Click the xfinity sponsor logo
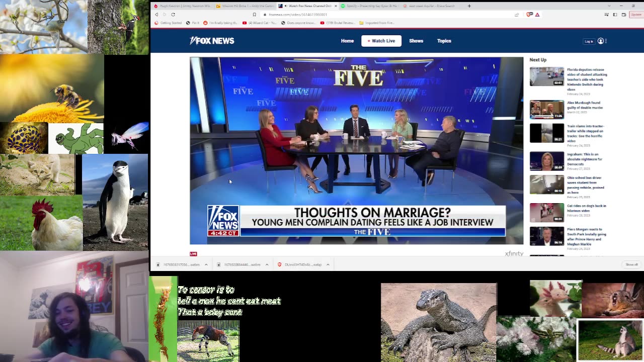Image resolution: width=644 pixels, height=362 pixels. coord(514,254)
